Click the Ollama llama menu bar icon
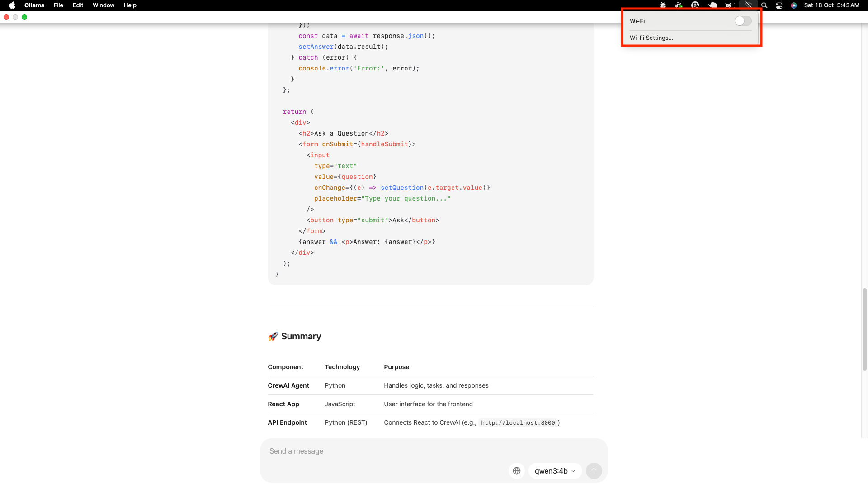Viewport: 868px width, 488px height. coord(663,5)
